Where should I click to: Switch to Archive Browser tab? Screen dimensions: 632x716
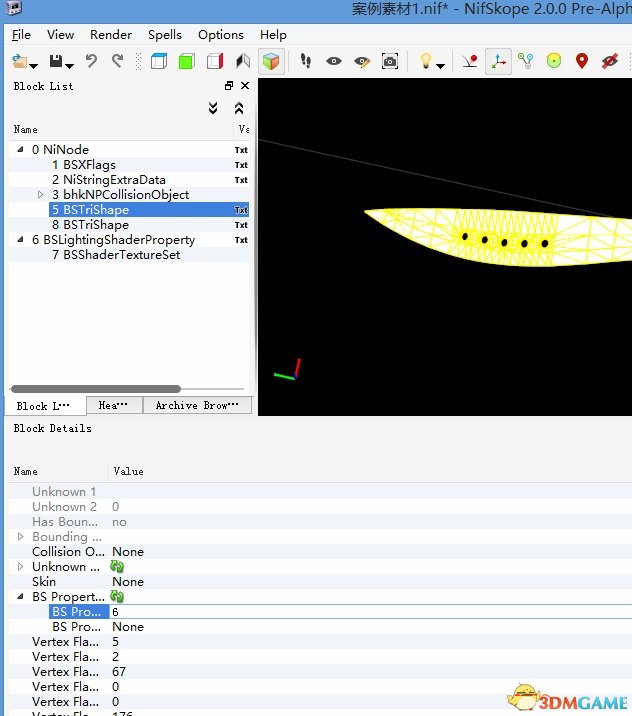pos(197,405)
